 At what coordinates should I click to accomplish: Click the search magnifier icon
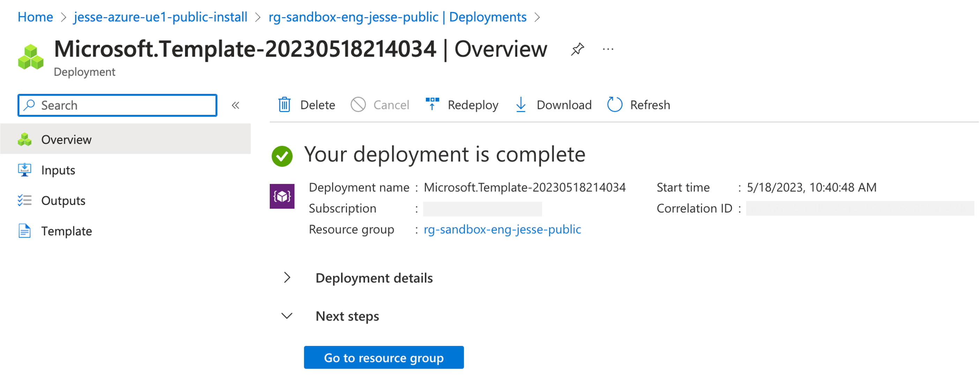click(29, 105)
